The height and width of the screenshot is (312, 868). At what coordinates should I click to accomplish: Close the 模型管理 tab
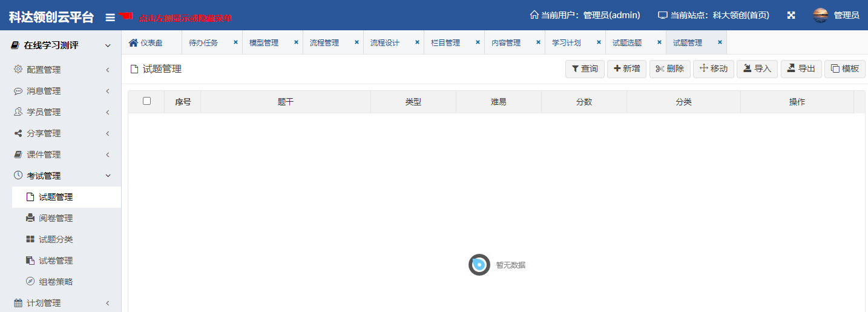[x=296, y=42]
